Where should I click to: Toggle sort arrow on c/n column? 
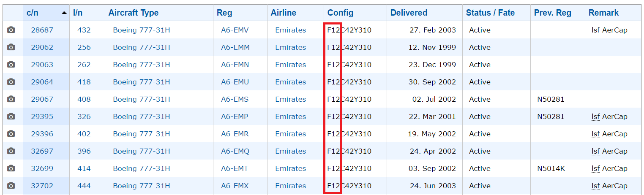coord(64,13)
